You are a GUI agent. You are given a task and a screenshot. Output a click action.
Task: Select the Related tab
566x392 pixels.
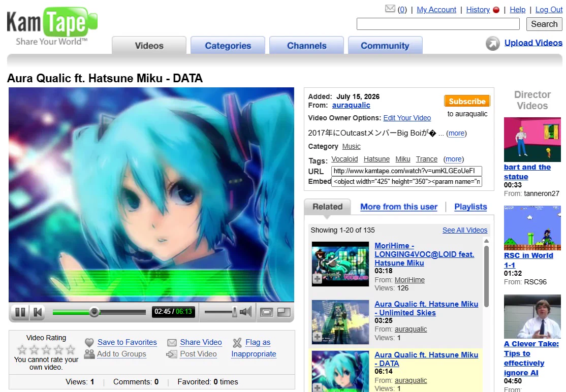coord(327,207)
